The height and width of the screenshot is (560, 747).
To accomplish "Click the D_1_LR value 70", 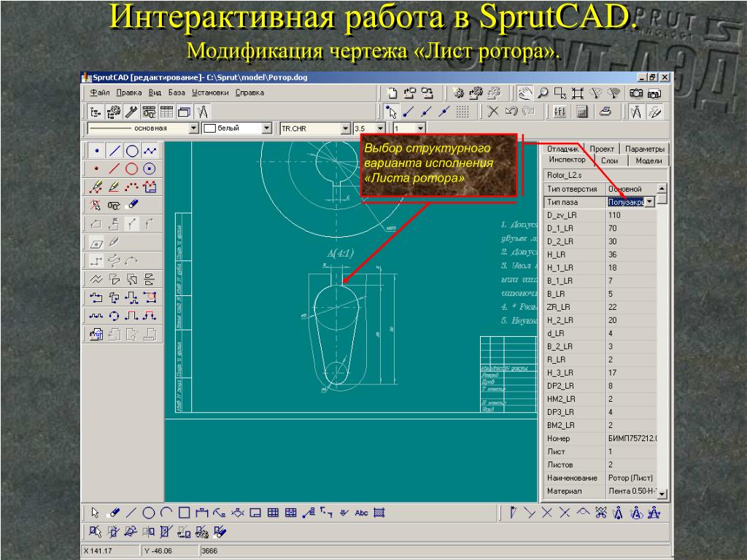I will [x=631, y=228].
